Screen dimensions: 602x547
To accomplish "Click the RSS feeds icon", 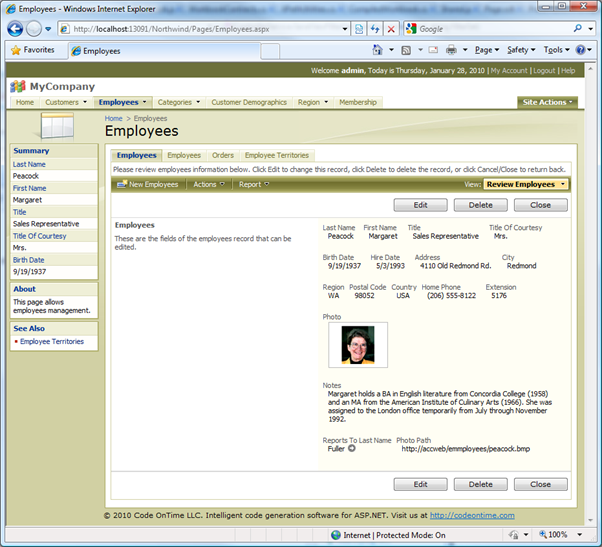I will (406, 50).
